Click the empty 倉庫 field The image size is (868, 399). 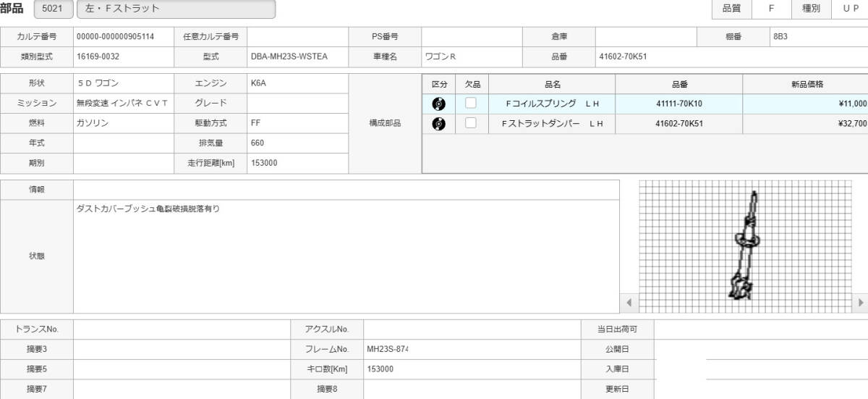pos(646,36)
